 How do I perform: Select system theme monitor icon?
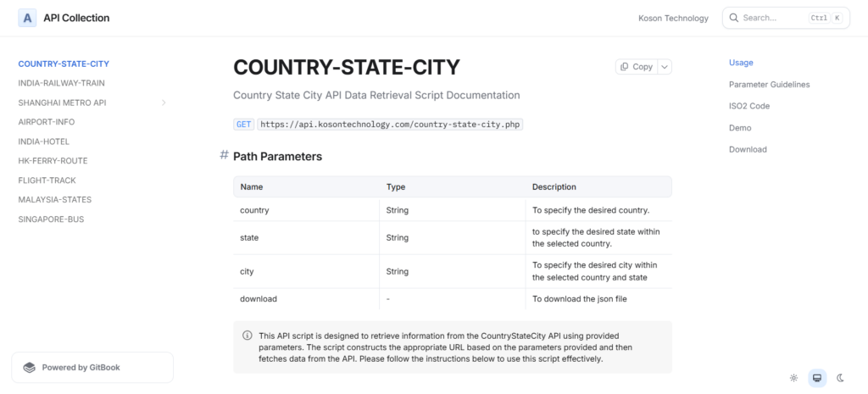(817, 378)
